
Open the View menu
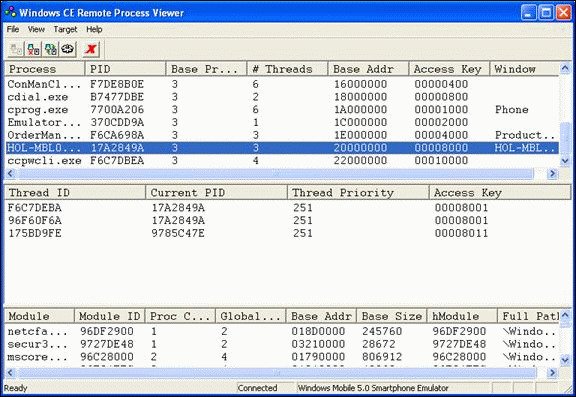[x=36, y=29]
